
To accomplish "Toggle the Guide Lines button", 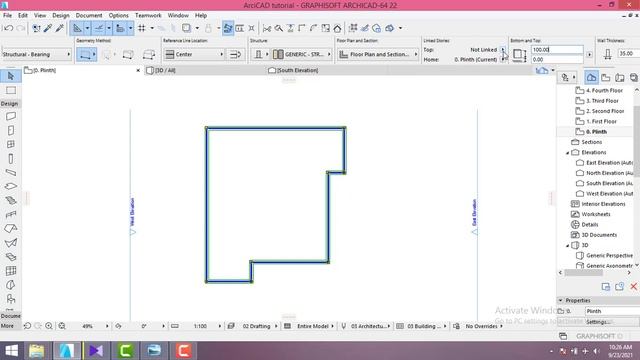I will pos(77,28).
